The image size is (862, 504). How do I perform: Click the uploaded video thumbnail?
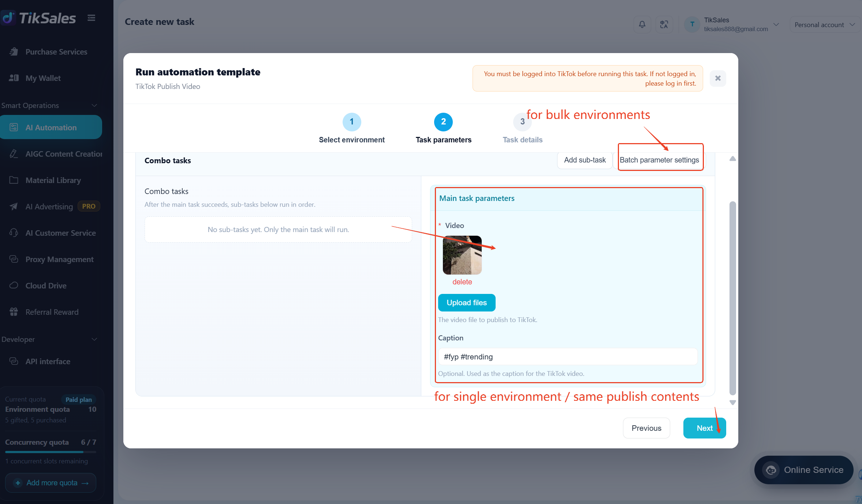(462, 255)
